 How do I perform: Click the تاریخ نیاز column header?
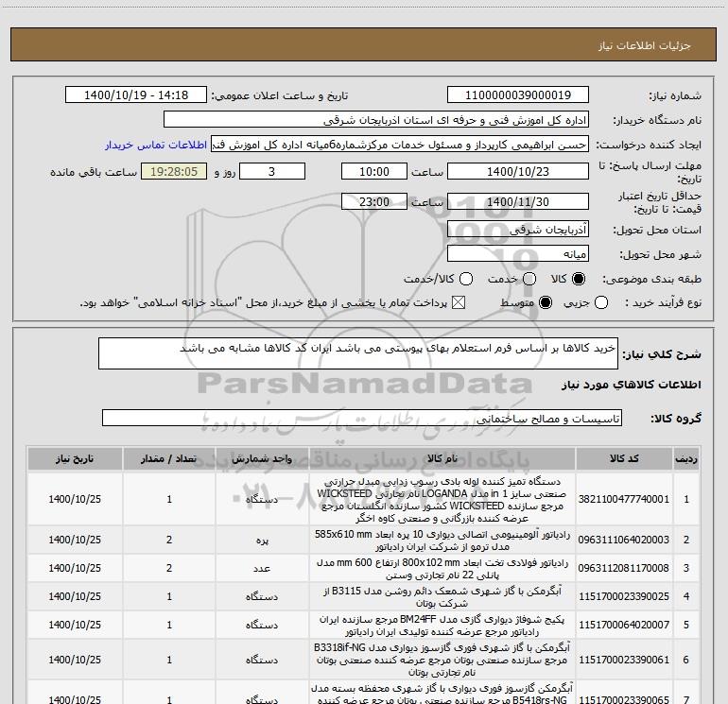point(75,458)
